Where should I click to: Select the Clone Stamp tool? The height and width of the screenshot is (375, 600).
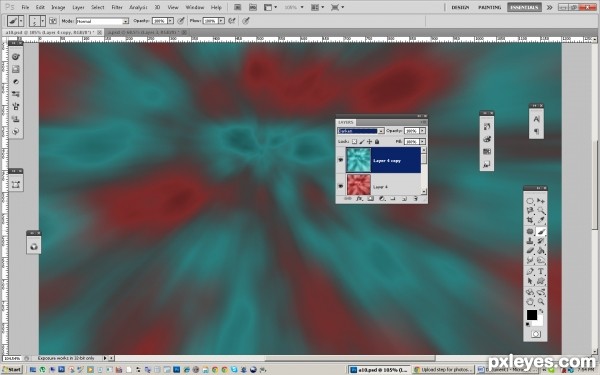pyautogui.click(x=530, y=241)
